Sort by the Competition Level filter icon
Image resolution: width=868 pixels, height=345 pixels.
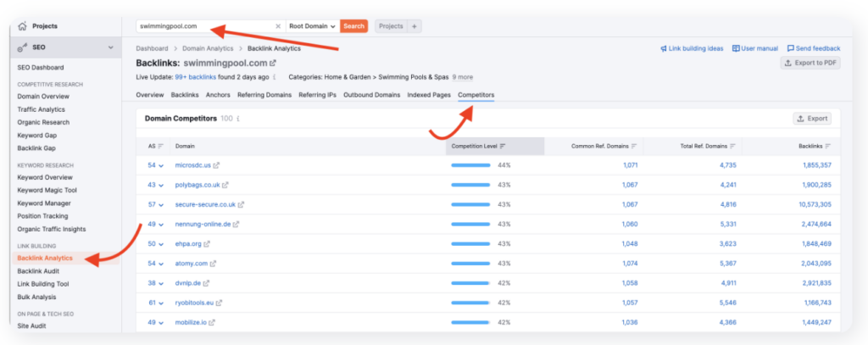503,146
